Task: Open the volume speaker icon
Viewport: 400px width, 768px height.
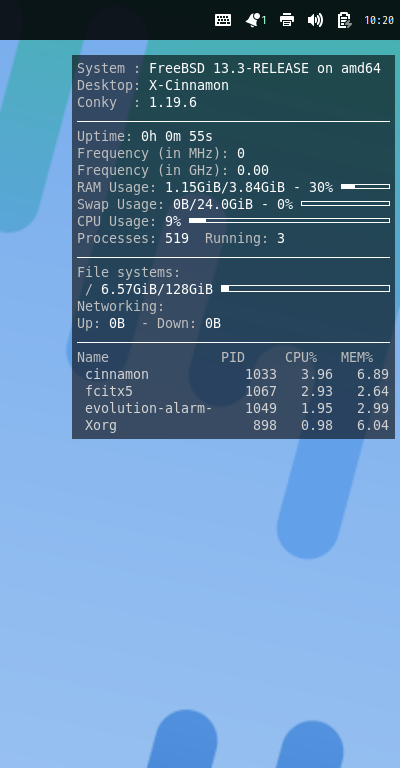Action: (315, 20)
